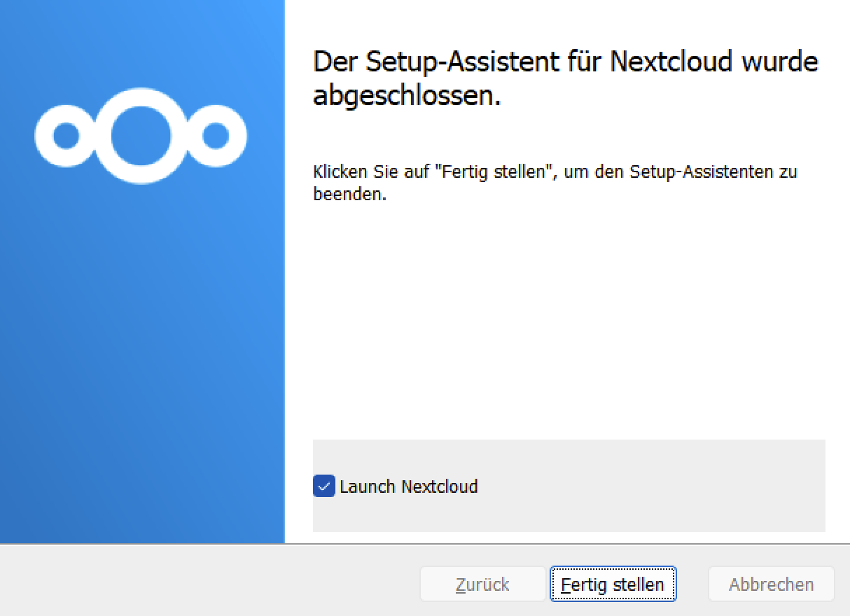Click the instruction text beginning "Klicken Sie auf"
Screen dimensions: 850x616
tap(555, 182)
